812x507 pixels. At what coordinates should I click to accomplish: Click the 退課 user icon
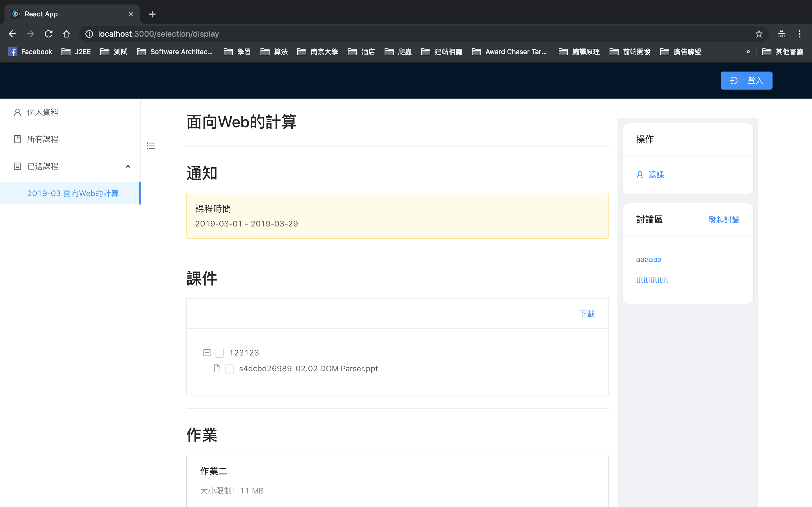pyautogui.click(x=639, y=174)
